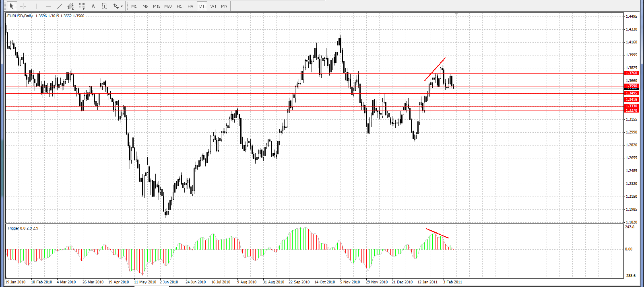Select the vertical line drawing tool
The height and width of the screenshot is (287, 644).
click(x=37, y=6)
